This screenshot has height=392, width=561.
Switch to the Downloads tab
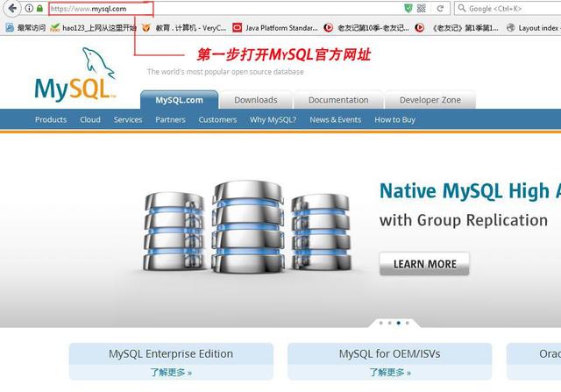click(256, 100)
